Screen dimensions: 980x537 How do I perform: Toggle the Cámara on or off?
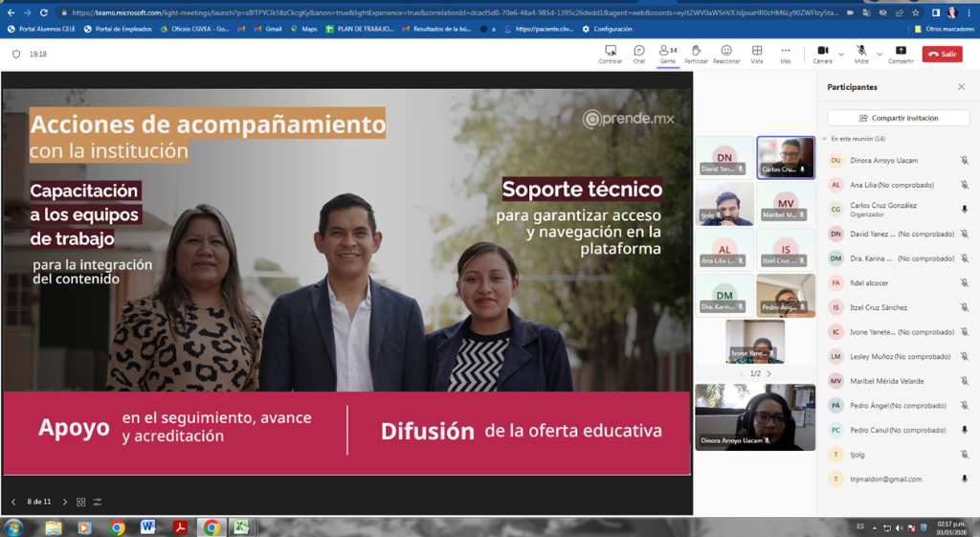tap(822, 54)
